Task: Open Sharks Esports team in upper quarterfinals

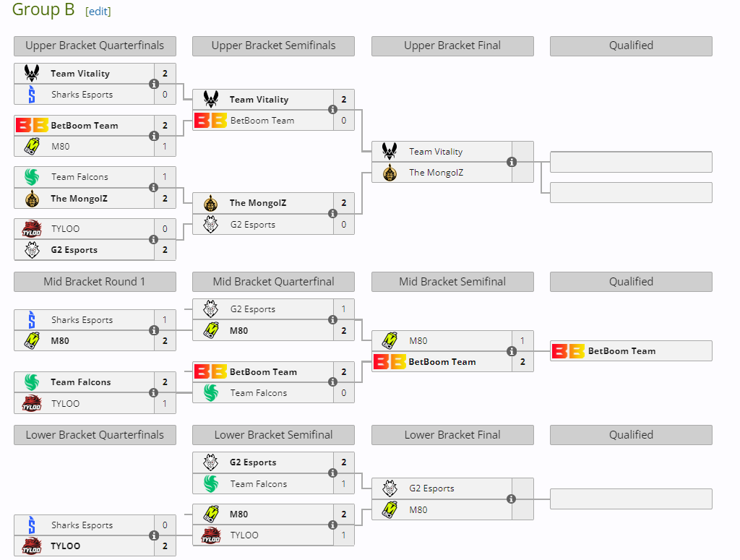Action: click(x=82, y=95)
